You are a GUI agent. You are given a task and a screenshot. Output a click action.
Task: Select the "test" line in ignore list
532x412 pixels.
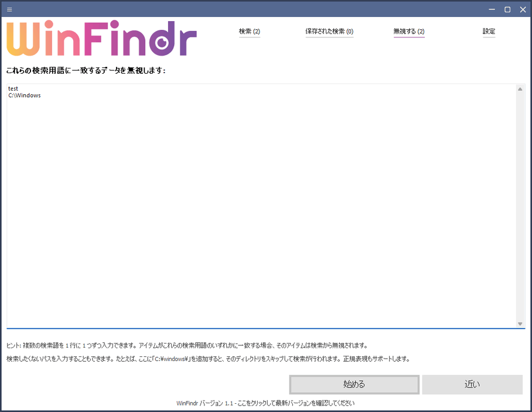click(13, 88)
